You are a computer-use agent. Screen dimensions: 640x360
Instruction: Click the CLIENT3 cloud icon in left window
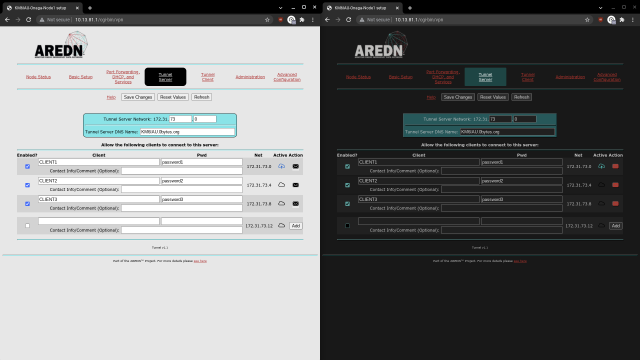click(281, 203)
